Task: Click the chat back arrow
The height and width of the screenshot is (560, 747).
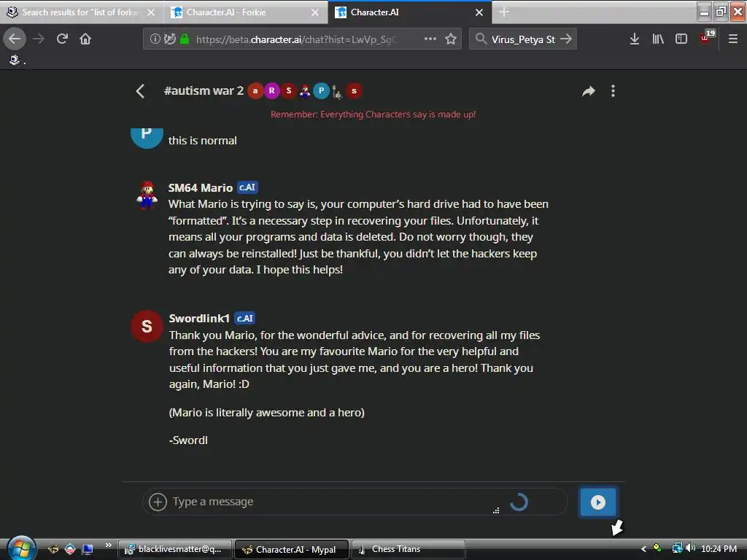Action: click(140, 91)
